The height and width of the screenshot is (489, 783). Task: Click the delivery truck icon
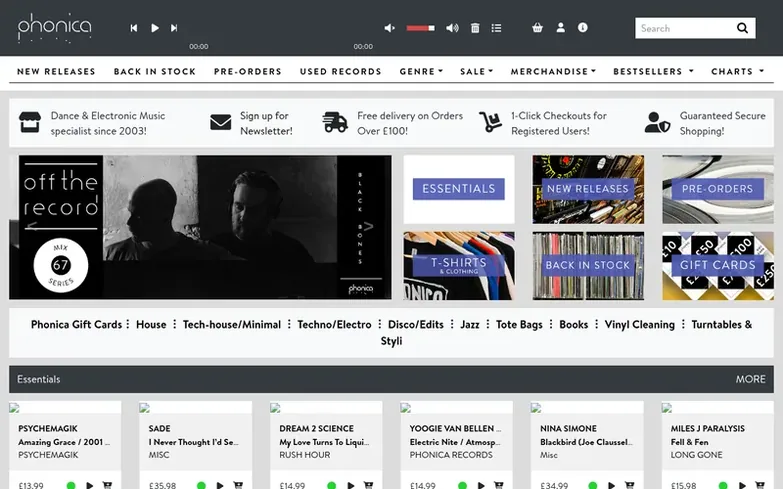[x=335, y=122]
